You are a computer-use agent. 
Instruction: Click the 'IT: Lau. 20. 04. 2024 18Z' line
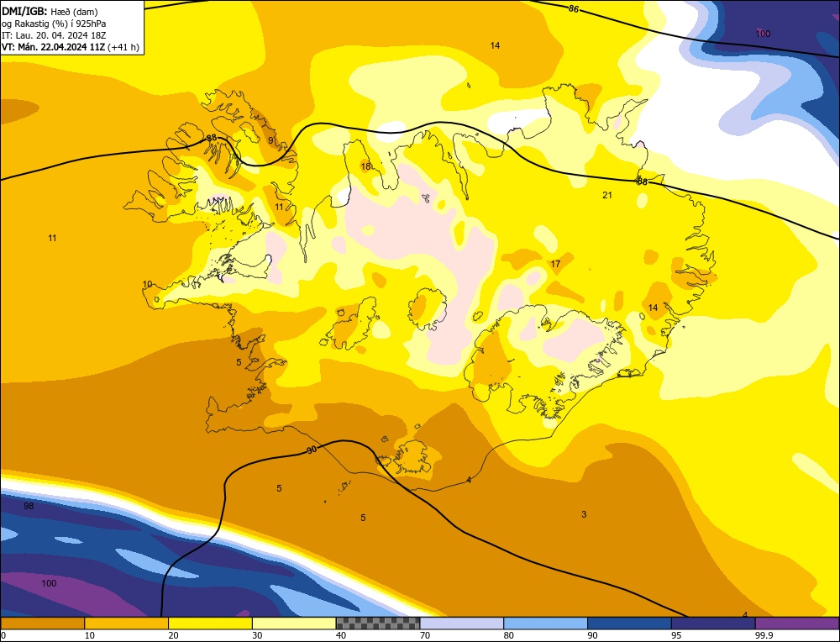(54, 35)
